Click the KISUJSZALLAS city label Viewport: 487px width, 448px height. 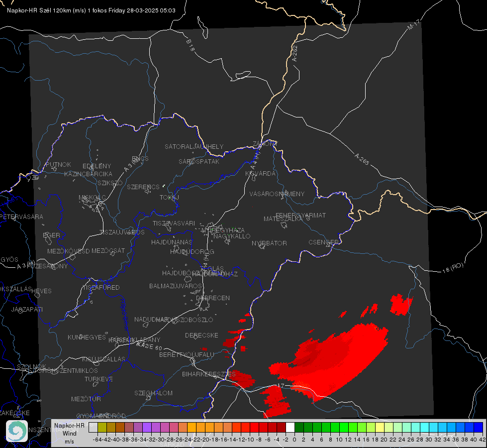(x=104, y=359)
